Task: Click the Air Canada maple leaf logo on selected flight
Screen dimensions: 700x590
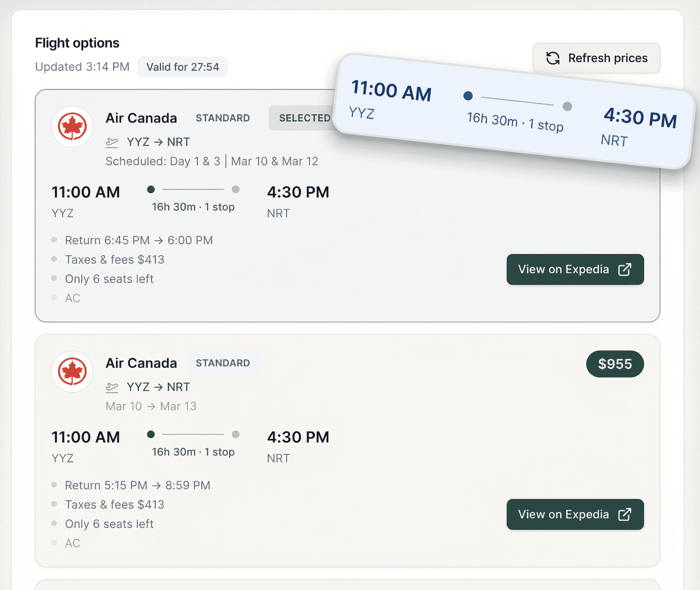Action: [73, 127]
